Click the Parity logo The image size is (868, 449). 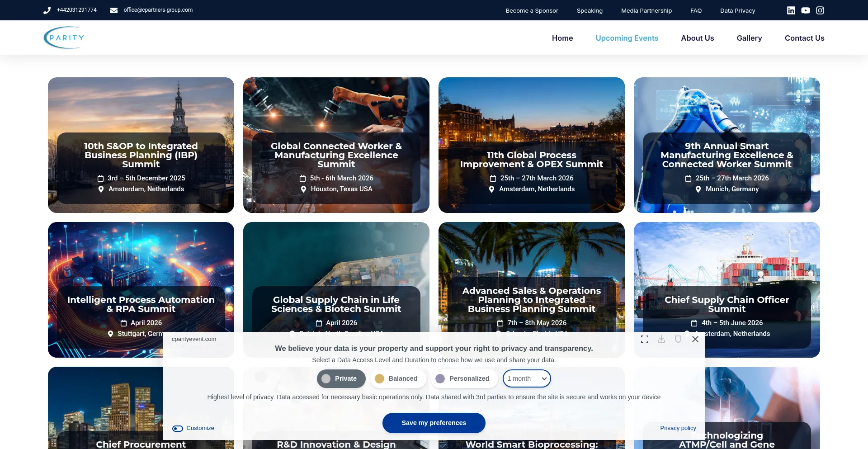coord(64,38)
